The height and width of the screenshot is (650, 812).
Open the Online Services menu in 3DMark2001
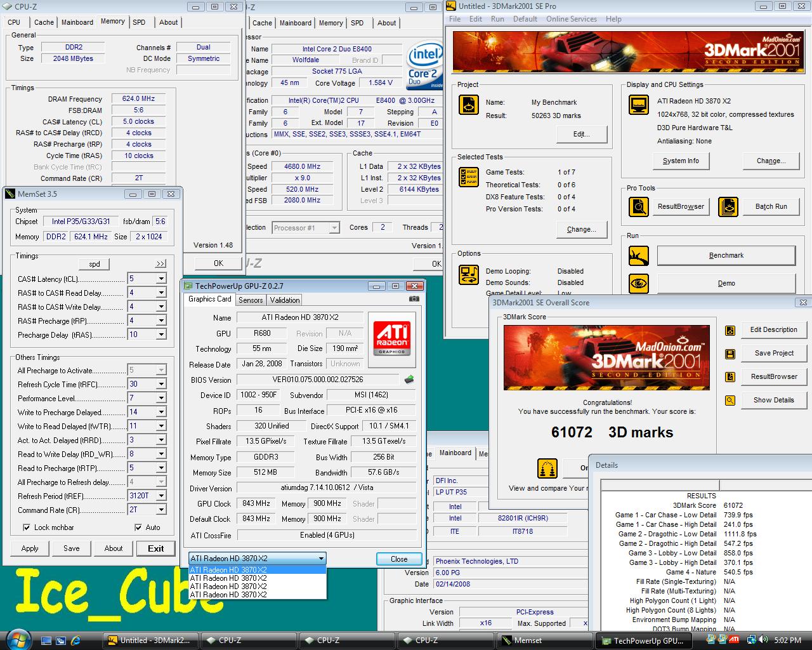coord(571,19)
